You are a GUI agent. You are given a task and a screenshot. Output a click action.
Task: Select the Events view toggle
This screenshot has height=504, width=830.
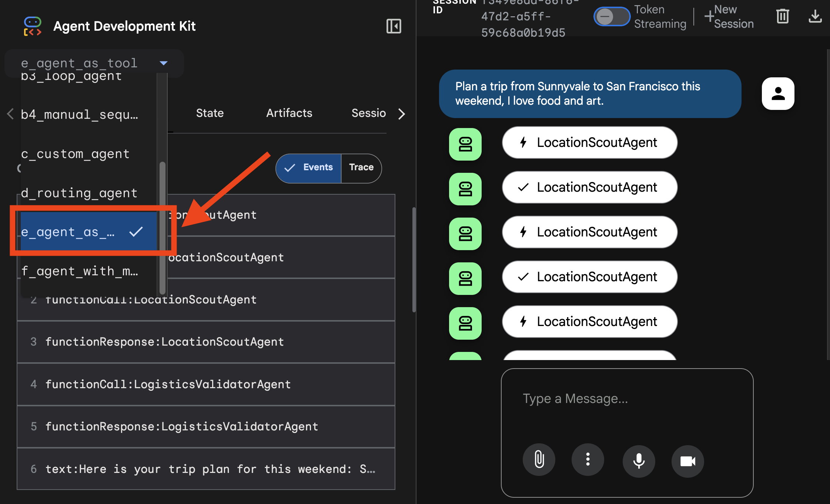click(x=308, y=168)
